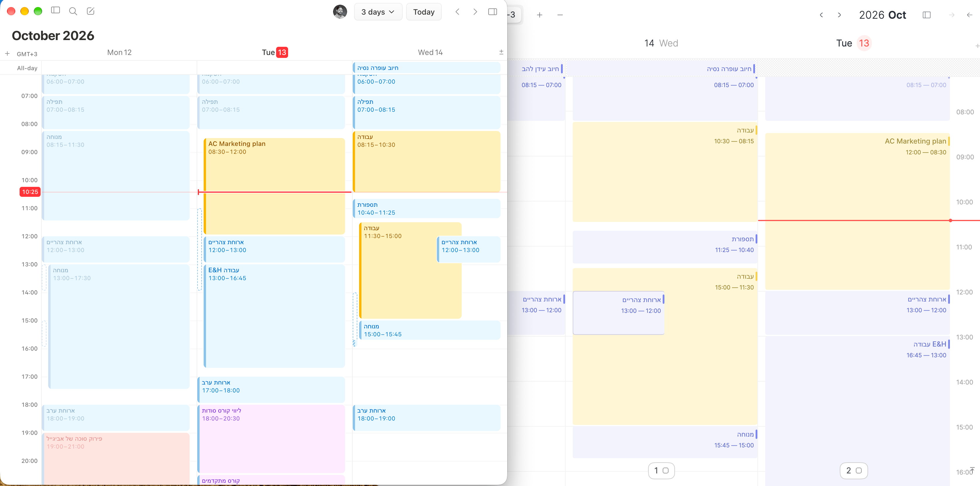The image size is (980, 486).
Task: Go to next period in background calendar
Action: pyautogui.click(x=839, y=15)
